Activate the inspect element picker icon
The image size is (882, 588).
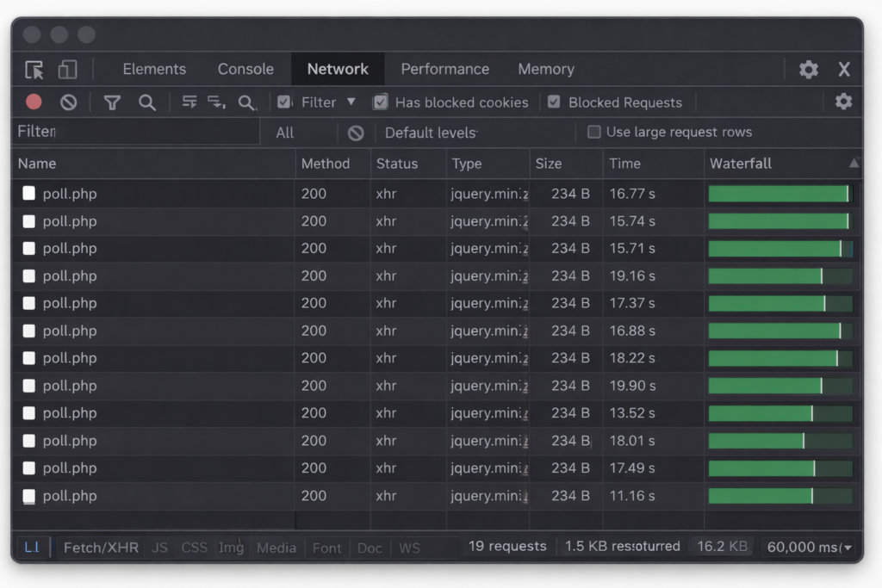[x=34, y=70]
